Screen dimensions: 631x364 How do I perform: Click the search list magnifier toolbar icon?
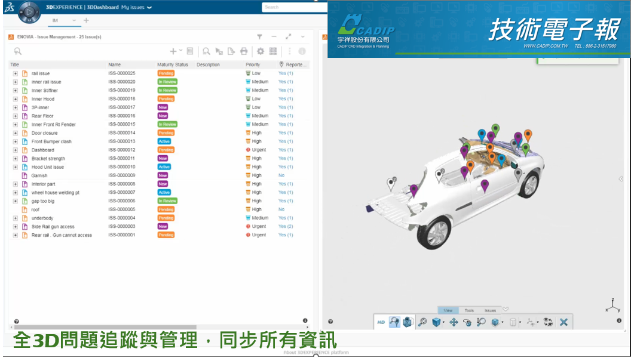click(x=206, y=51)
